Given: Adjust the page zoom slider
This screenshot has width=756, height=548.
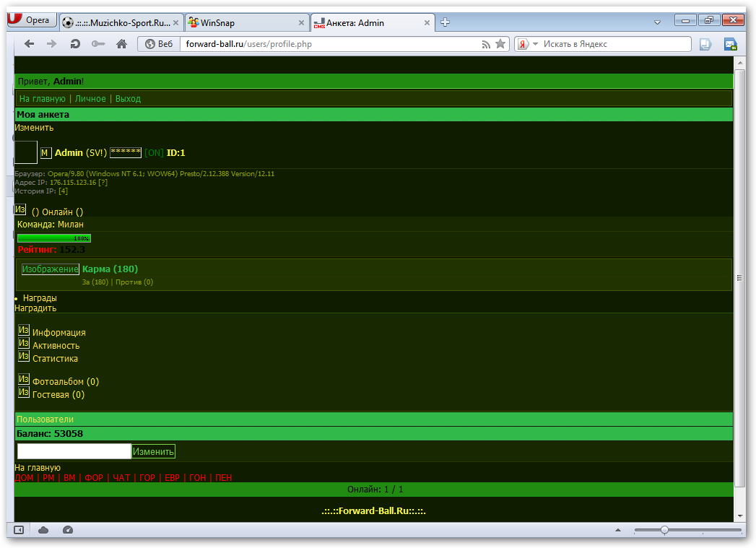Looking at the screenshot, I should pyautogui.click(x=664, y=530).
